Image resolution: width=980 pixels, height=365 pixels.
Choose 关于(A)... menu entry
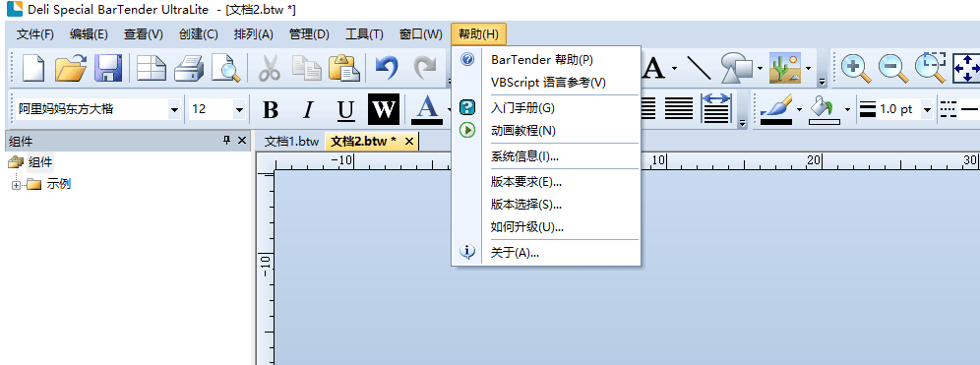(546, 252)
